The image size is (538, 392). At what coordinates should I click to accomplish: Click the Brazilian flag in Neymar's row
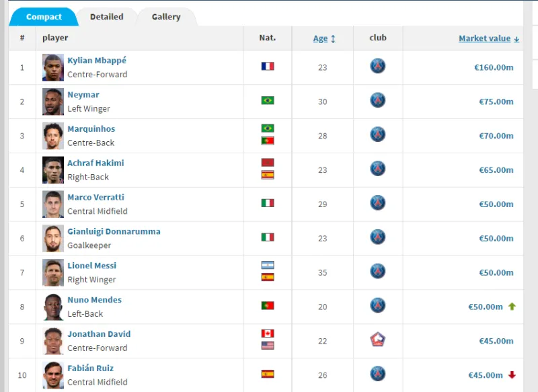pyautogui.click(x=268, y=101)
